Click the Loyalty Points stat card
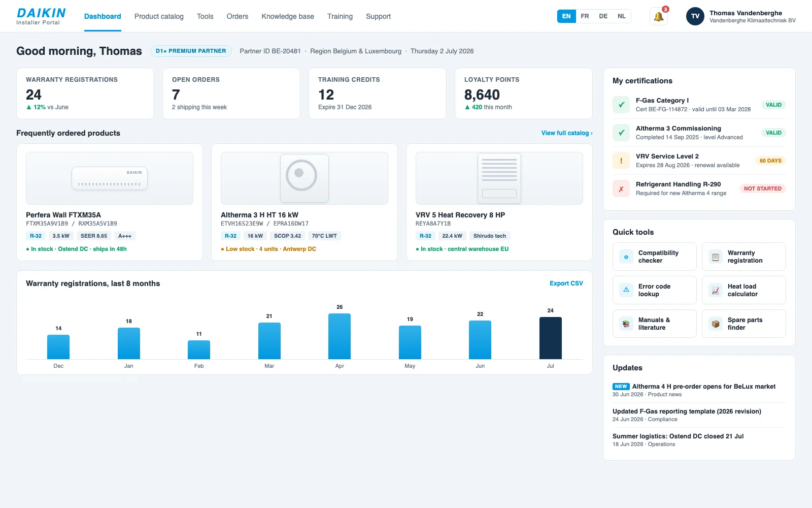Image resolution: width=812 pixels, height=508 pixels. pyautogui.click(x=524, y=93)
